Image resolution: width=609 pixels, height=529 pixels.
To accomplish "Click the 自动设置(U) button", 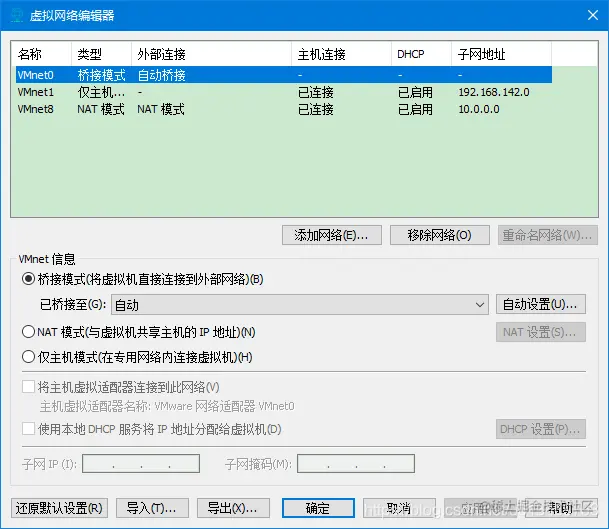I will pyautogui.click(x=541, y=304).
